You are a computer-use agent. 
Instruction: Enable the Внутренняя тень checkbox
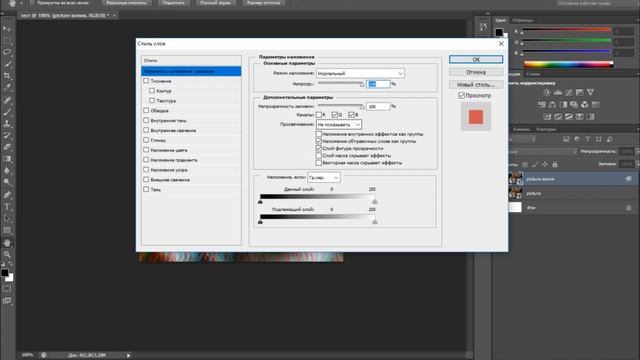[146, 120]
